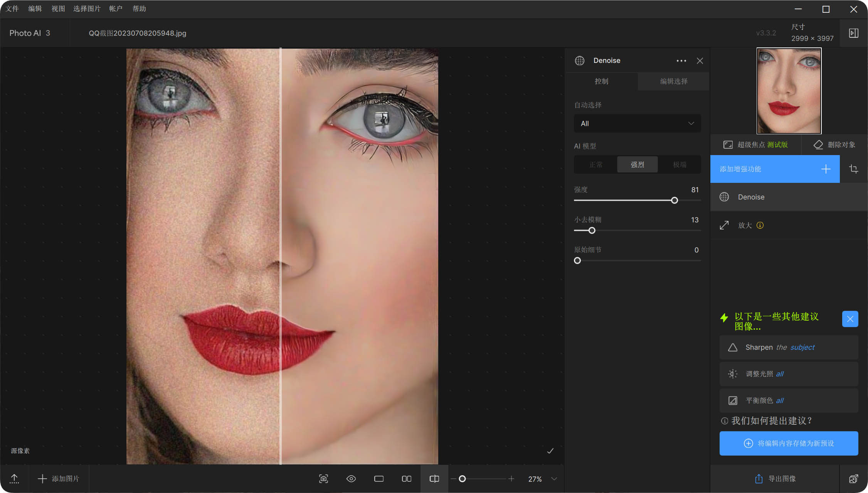Open 我们如何提出建议 info link
The height and width of the screenshot is (493, 868).
pyautogui.click(x=766, y=421)
